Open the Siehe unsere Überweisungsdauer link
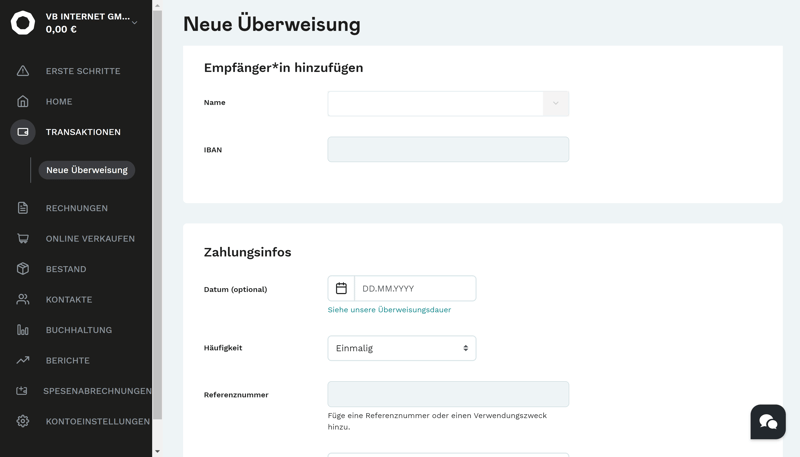 [x=389, y=310]
